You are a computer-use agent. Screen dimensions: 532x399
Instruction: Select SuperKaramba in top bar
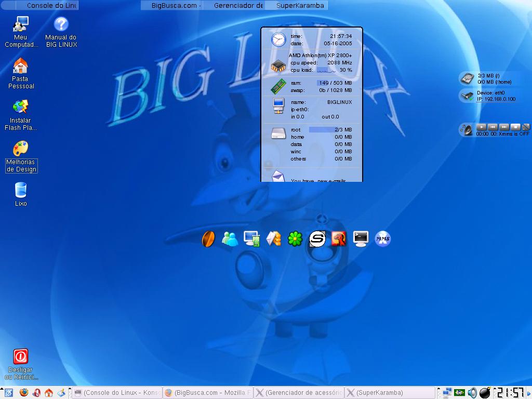click(297, 5)
